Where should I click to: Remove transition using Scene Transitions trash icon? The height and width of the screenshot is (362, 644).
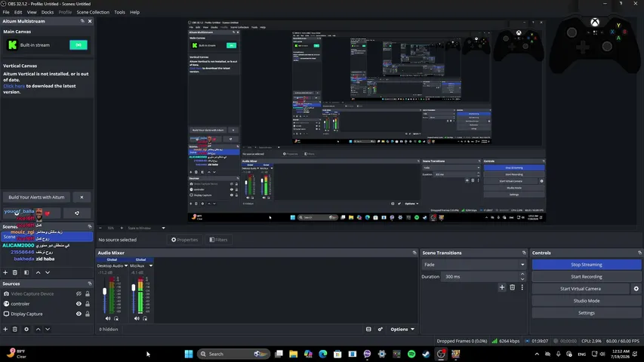[512, 287]
